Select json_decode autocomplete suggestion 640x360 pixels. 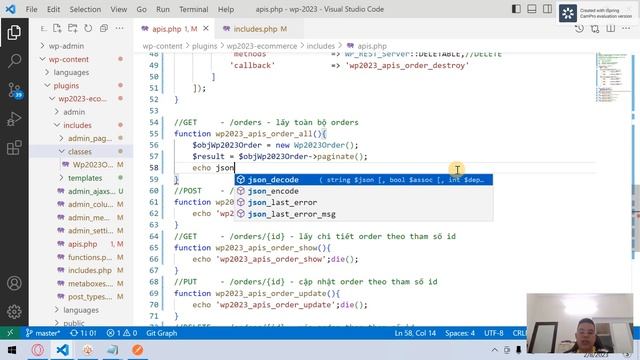click(364, 180)
